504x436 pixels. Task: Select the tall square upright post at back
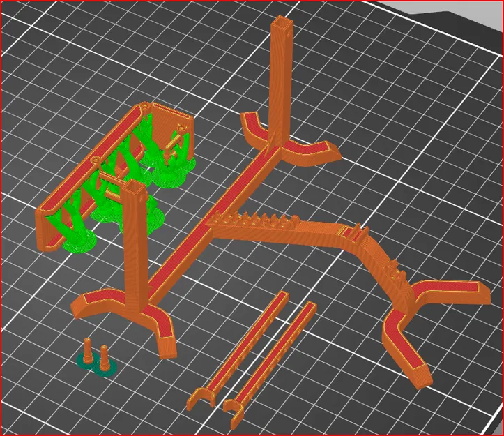click(x=281, y=82)
